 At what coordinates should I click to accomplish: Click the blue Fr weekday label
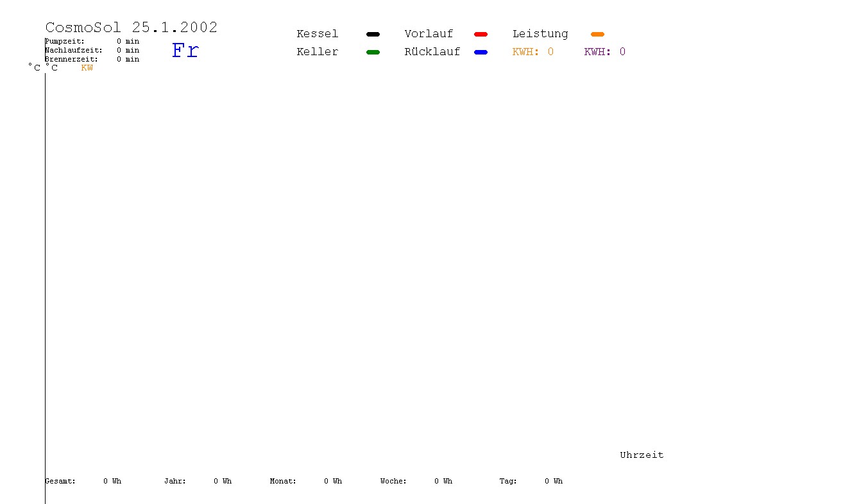[x=185, y=51]
